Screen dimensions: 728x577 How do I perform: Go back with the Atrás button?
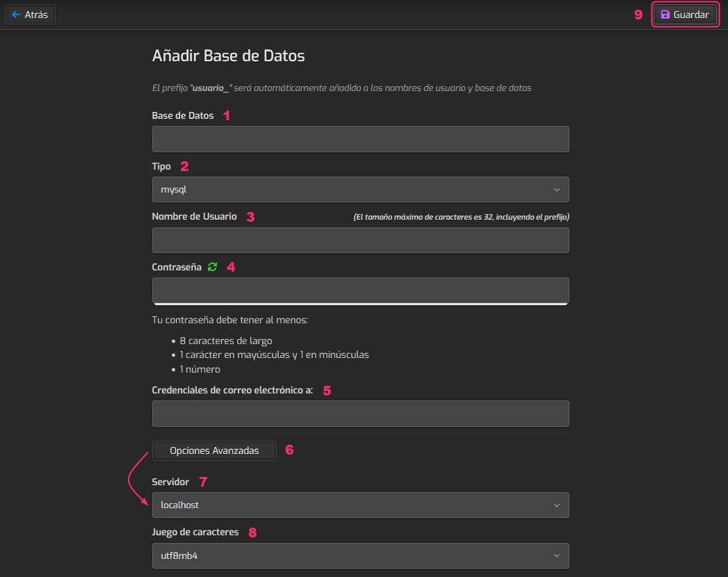(30, 15)
